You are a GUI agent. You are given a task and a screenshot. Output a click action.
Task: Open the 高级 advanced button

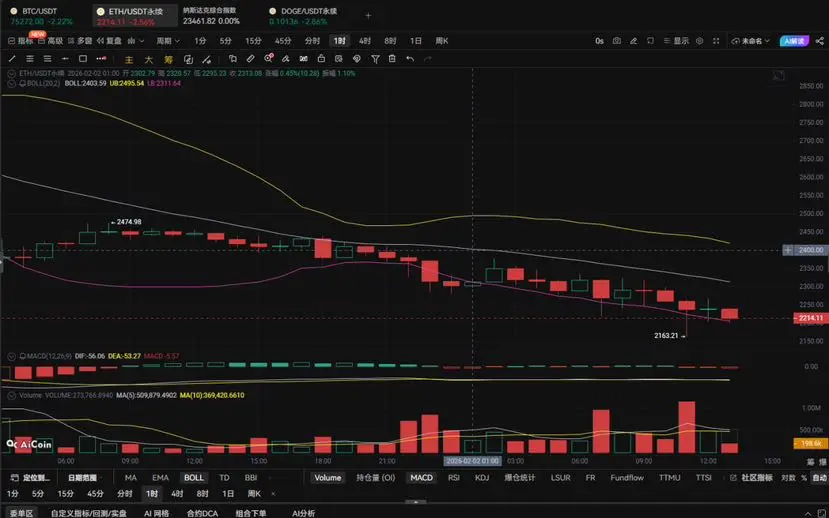(x=51, y=41)
